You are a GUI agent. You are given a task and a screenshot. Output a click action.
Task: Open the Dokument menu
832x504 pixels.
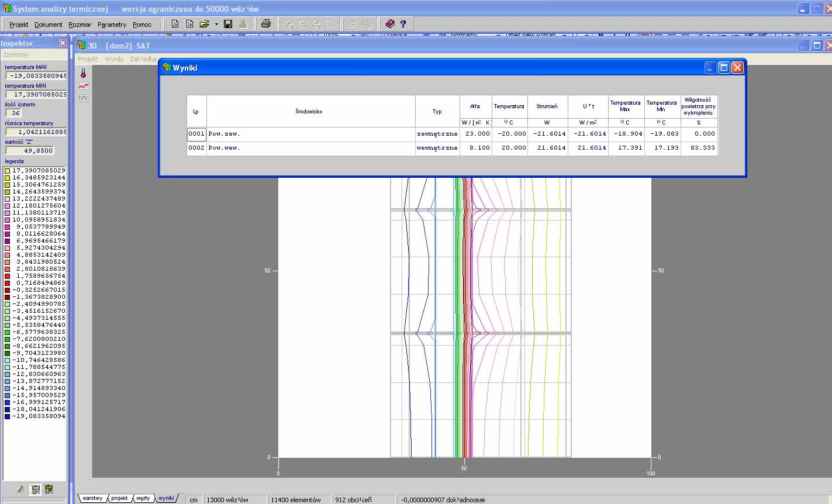pyautogui.click(x=49, y=25)
